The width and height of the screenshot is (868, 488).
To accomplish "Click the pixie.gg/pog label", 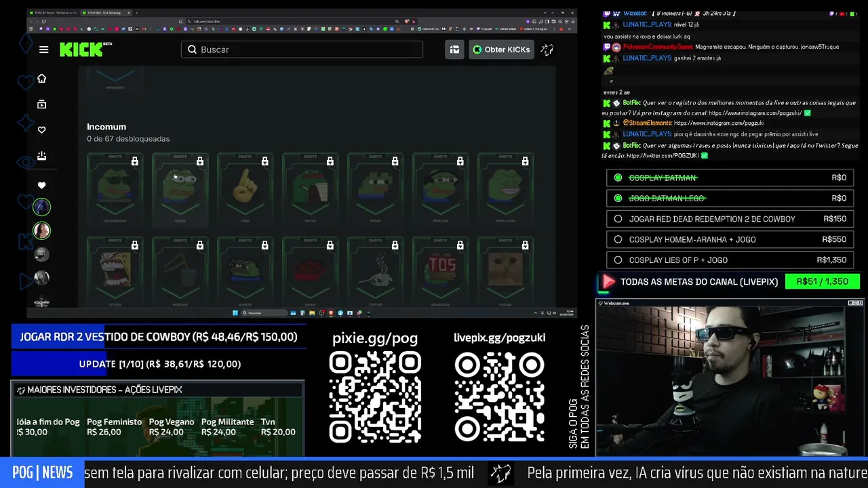I will pos(374,338).
